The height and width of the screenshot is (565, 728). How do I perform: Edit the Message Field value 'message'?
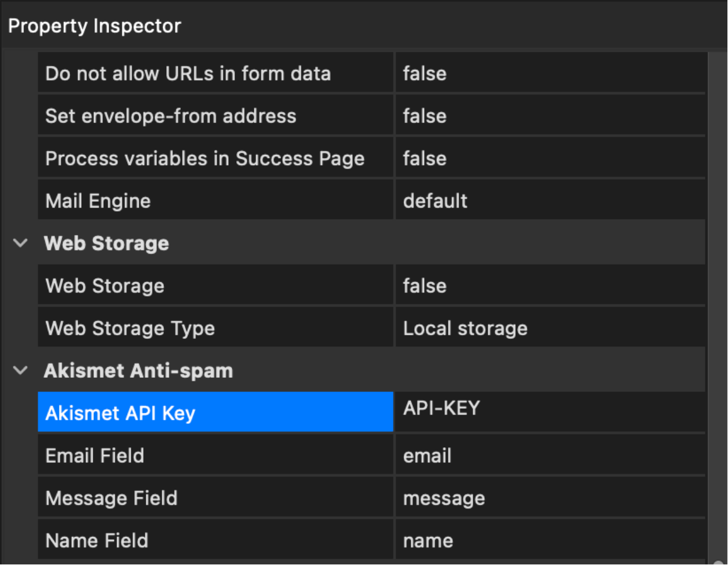point(549,498)
